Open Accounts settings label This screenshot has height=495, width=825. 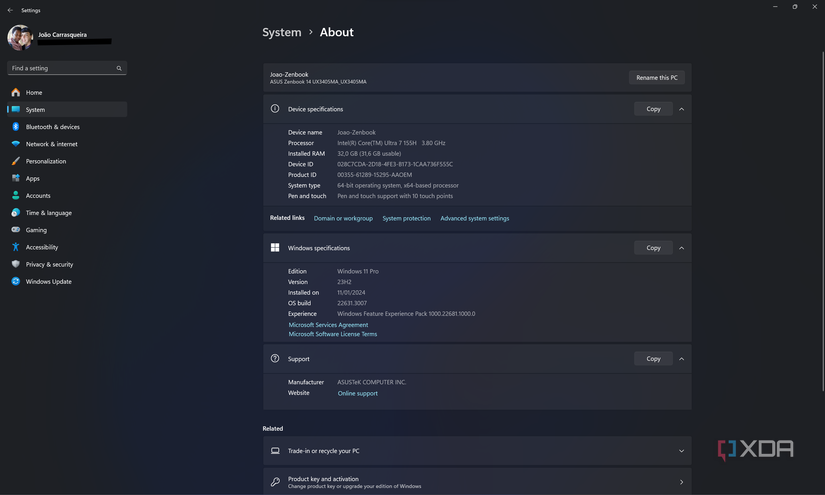pos(38,196)
